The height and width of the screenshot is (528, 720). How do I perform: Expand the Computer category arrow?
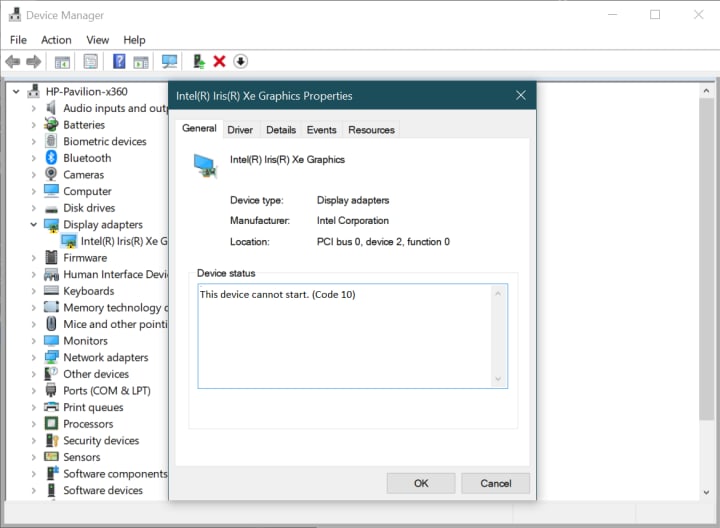pyautogui.click(x=34, y=191)
